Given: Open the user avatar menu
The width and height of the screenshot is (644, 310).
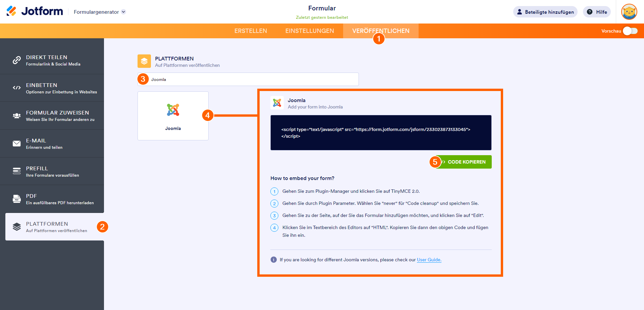Looking at the screenshot, I should [x=629, y=12].
